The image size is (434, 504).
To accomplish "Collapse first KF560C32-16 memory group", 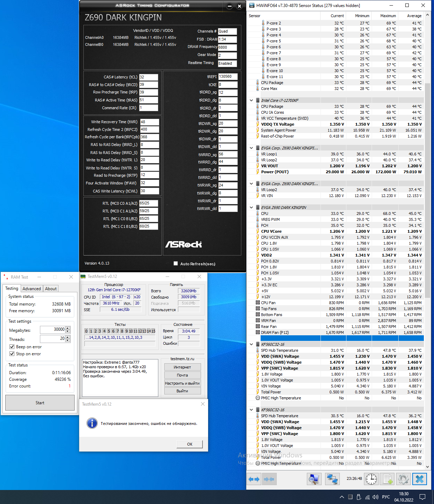I will click(x=251, y=344).
